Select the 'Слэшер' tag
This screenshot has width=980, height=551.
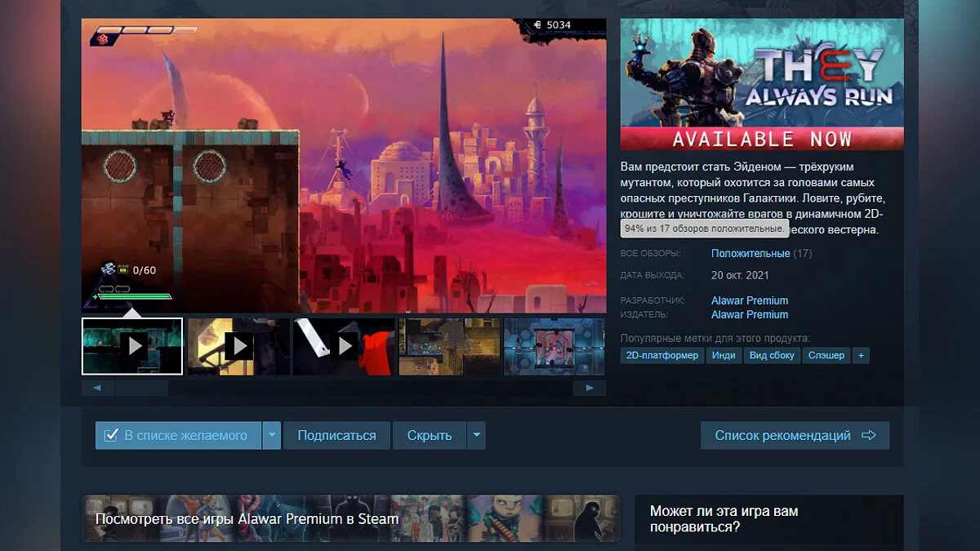tap(826, 355)
